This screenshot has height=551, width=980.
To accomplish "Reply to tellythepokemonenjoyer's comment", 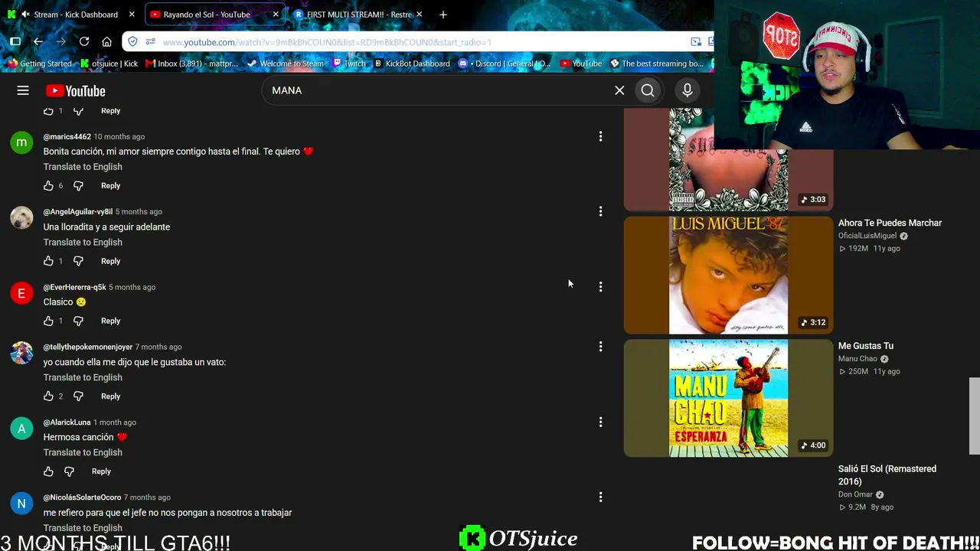I will pyautogui.click(x=110, y=396).
